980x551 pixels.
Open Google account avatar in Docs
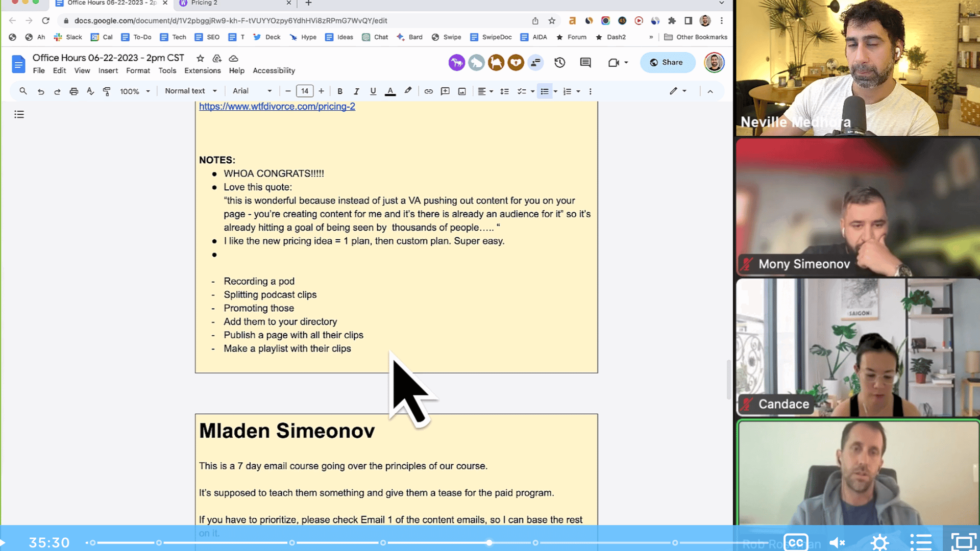pos(714,62)
